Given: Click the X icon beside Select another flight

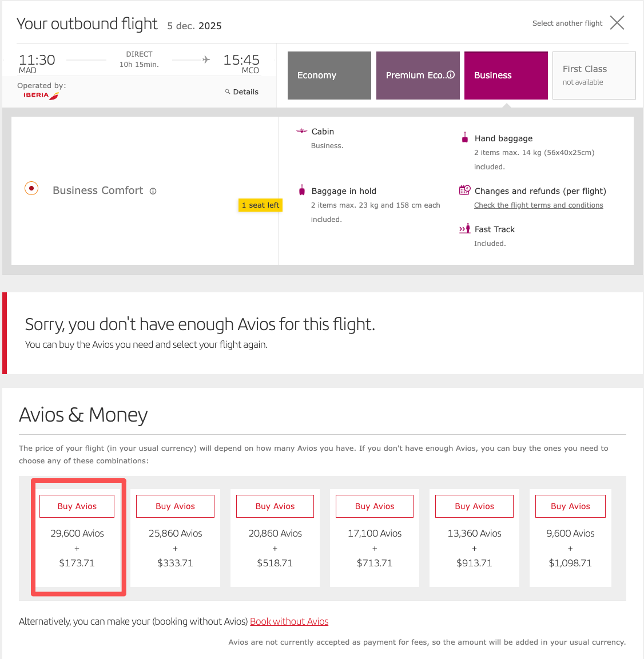Looking at the screenshot, I should pos(617,23).
